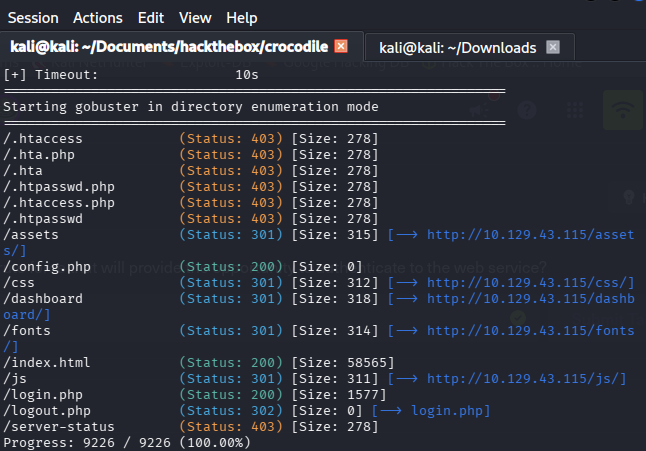
Task: Click the /.htpasswd.php entry
Action: point(59,187)
